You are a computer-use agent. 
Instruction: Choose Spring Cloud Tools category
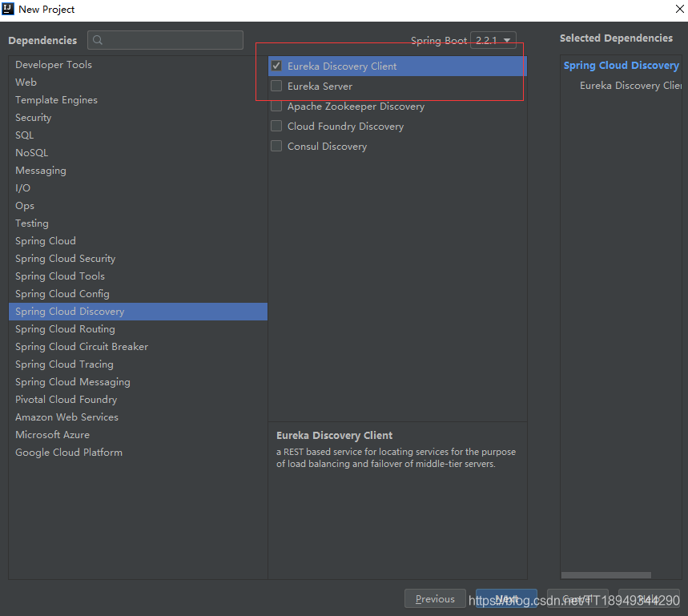coord(138,276)
